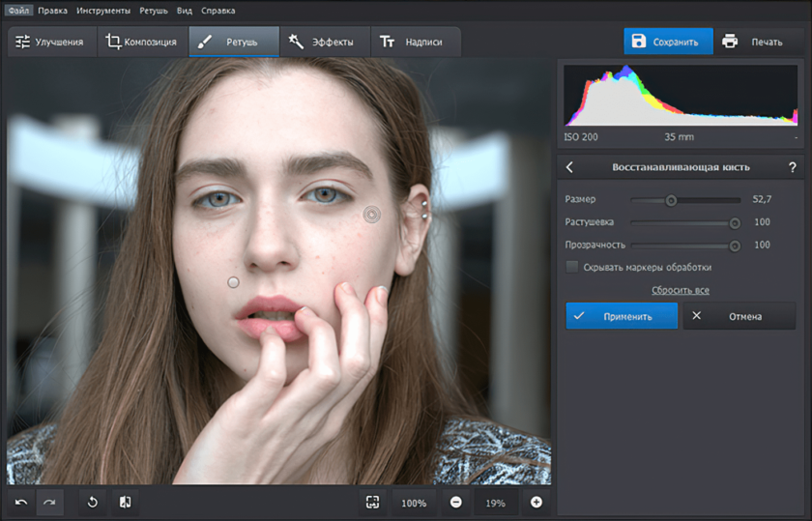Click the Сохранить button
This screenshot has height=521, width=812.
tap(668, 42)
